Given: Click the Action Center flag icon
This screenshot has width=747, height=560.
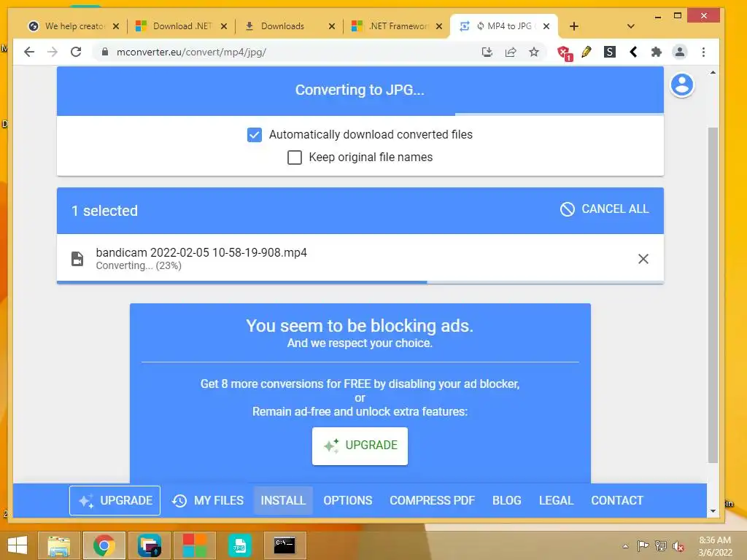Looking at the screenshot, I should [x=643, y=545].
